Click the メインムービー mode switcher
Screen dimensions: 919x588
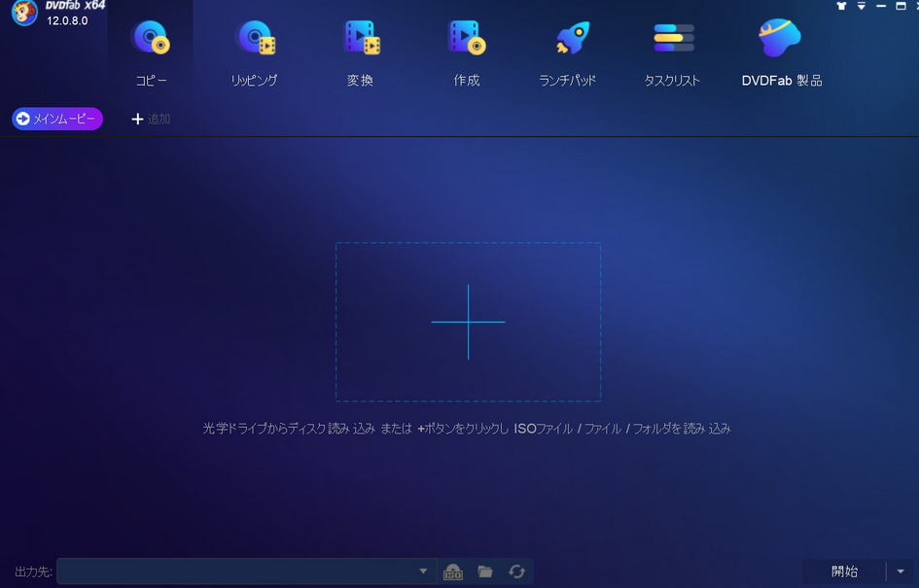(57, 119)
